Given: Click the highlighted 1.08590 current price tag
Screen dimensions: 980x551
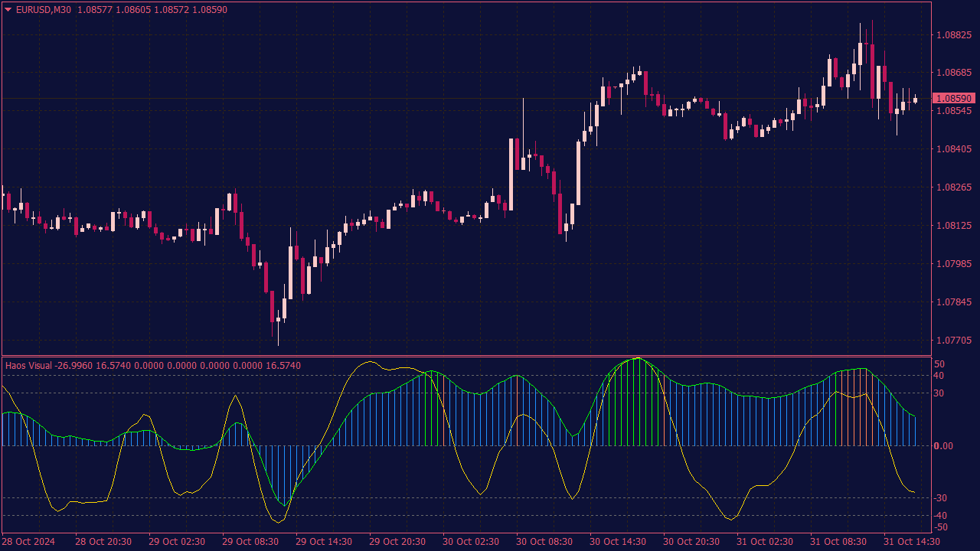Looking at the screenshot, I should [x=953, y=99].
